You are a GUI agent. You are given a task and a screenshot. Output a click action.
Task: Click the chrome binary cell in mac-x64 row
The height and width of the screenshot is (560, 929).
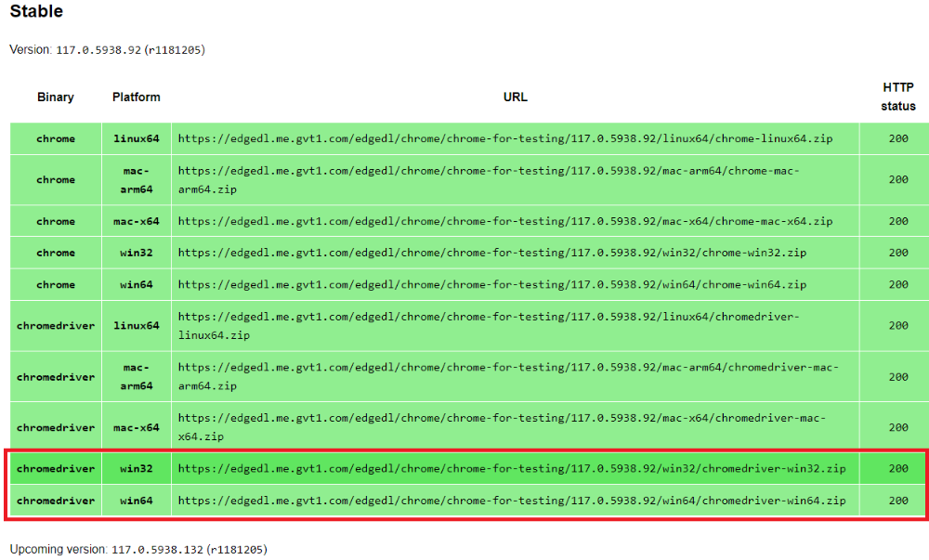tap(56, 221)
